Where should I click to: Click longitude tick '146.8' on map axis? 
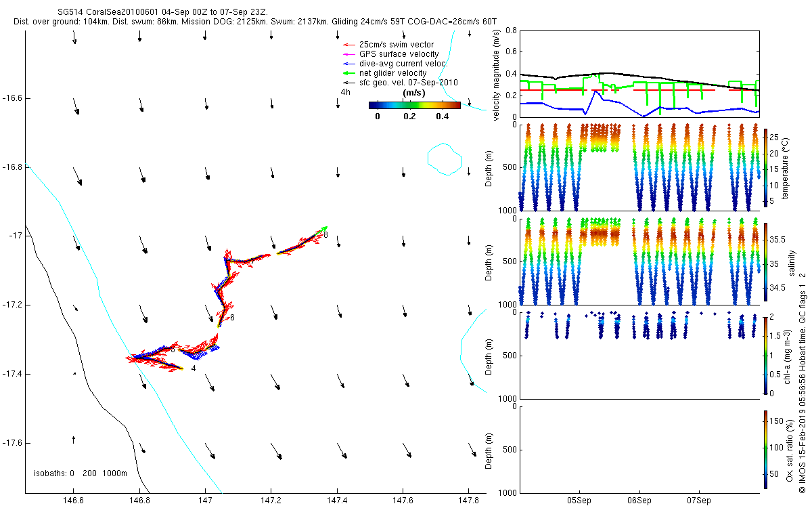pos(139,500)
